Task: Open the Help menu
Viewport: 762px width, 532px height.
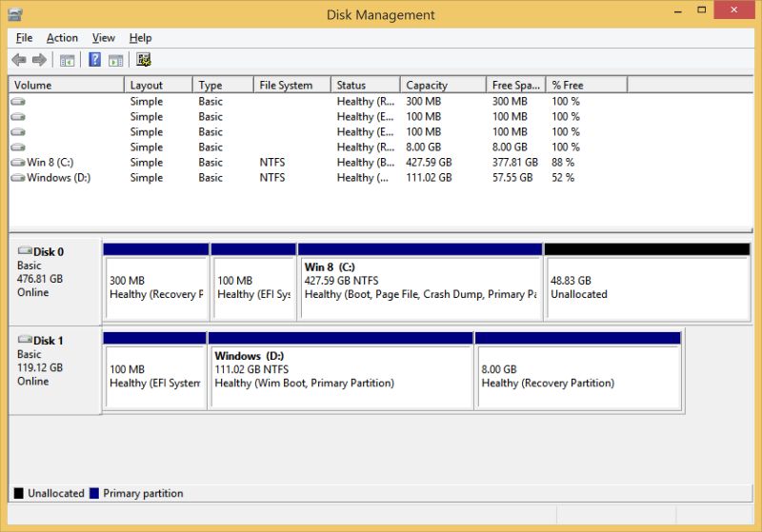Action: [x=140, y=38]
